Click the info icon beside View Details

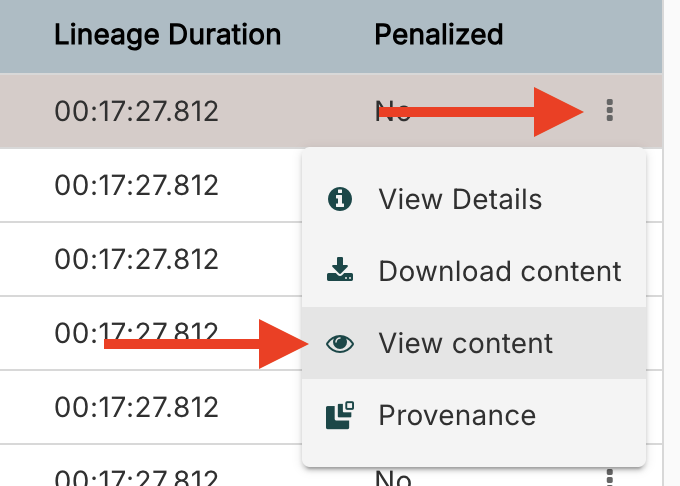[x=340, y=199]
